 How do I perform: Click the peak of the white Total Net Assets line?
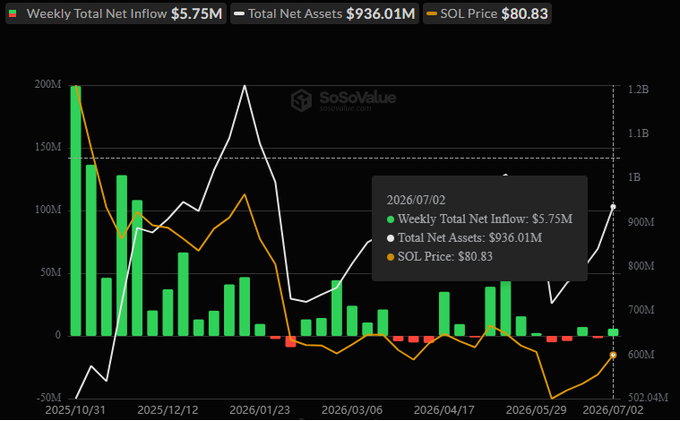coord(245,86)
